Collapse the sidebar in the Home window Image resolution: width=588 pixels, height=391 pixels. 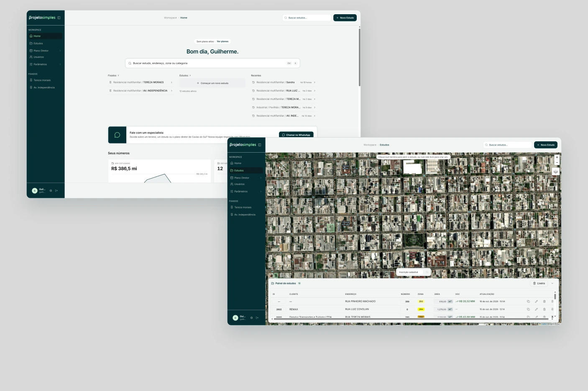[x=59, y=18]
